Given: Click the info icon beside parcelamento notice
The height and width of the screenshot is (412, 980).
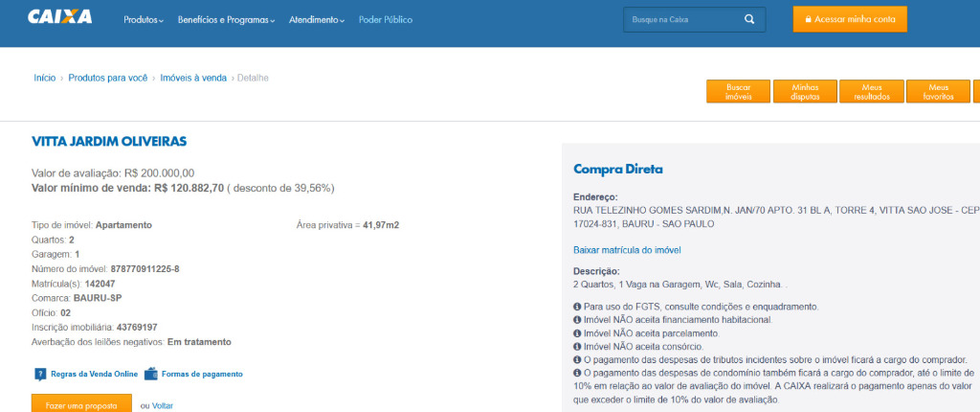Looking at the screenshot, I should [577, 333].
